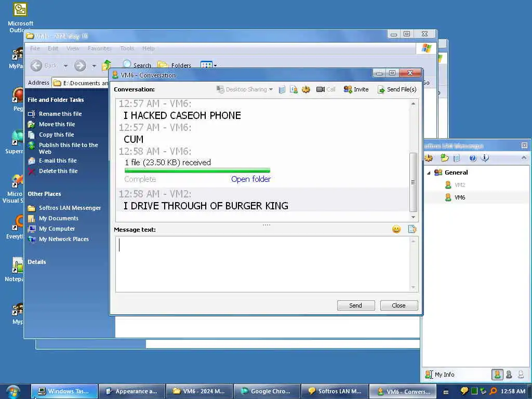Open the Favorites menu in Explorer window

99,48
